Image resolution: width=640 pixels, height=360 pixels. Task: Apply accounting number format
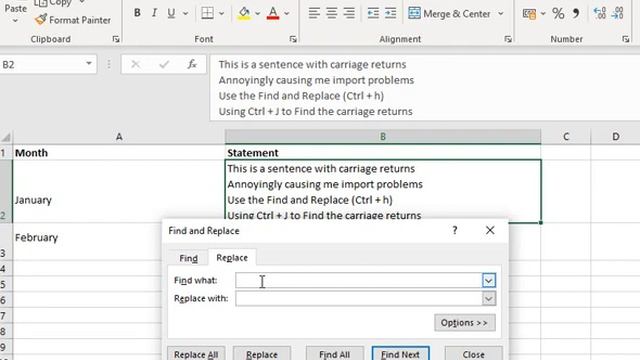(529, 13)
